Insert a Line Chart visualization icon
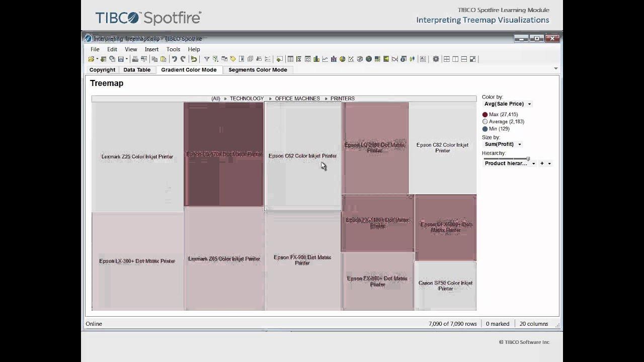The height and width of the screenshot is (362, 644). (325, 59)
